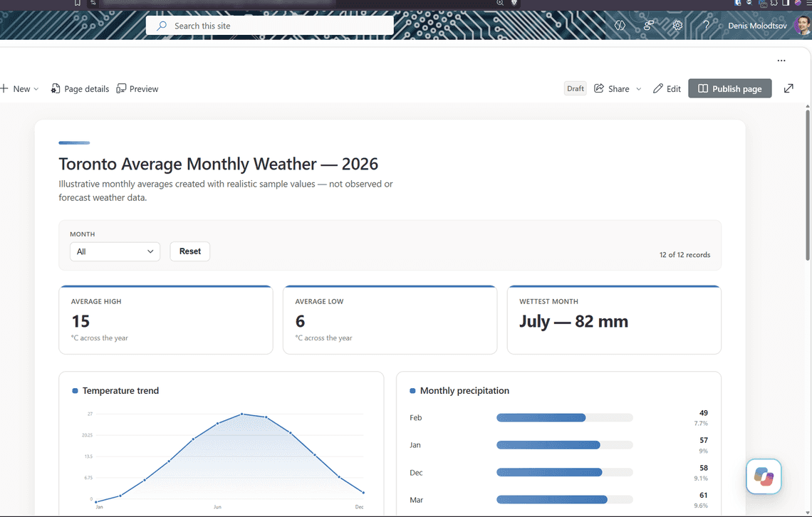Open the Month All dropdown
812x517 pixels.
pyautogui.click(x=115, y=251)
